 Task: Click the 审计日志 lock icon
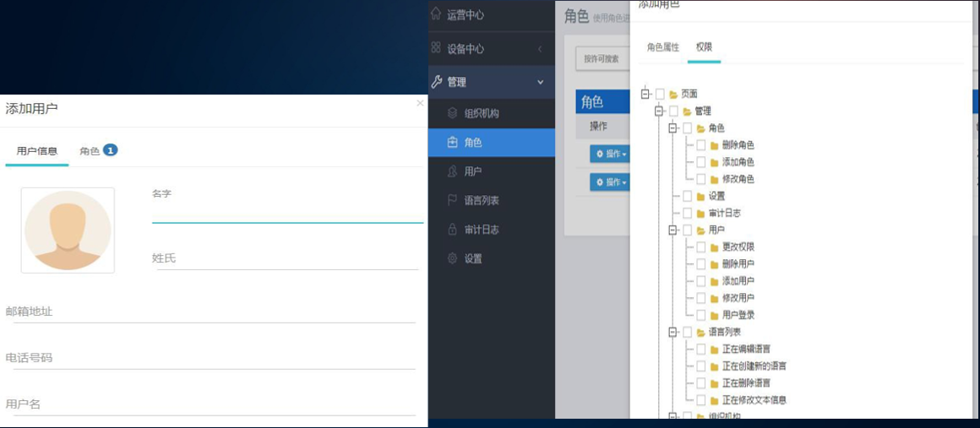coord(452,230)
